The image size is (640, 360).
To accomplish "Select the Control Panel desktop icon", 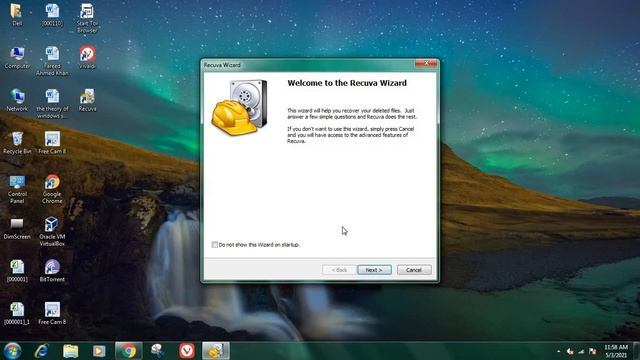I will [x=17, y=189].
